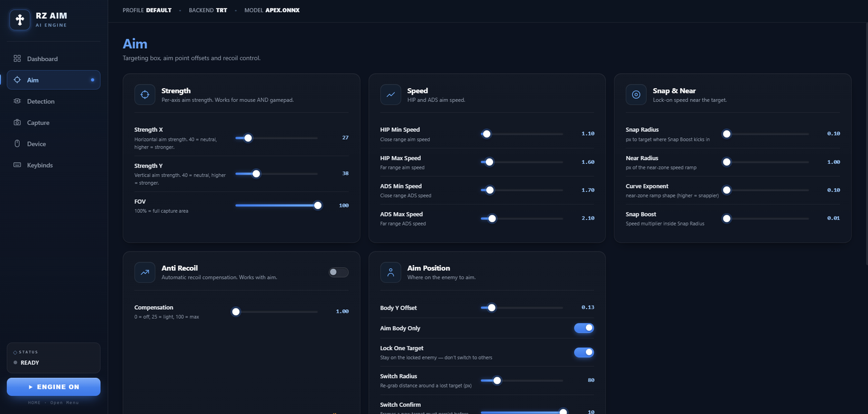Click the ADS Max Speed slider
Screen dimensions: 868x414
click(521, 218)
